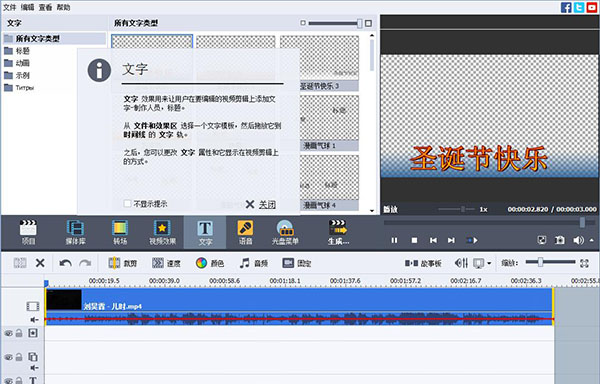Enable the 不显示提示 checkbox
This screenshot has height=384, width=600.
(127, 204)
